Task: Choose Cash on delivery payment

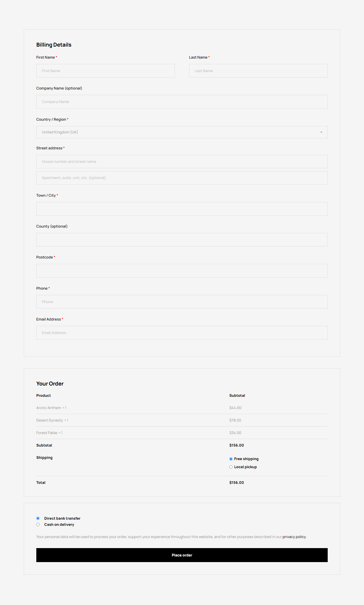Action: 38,524
